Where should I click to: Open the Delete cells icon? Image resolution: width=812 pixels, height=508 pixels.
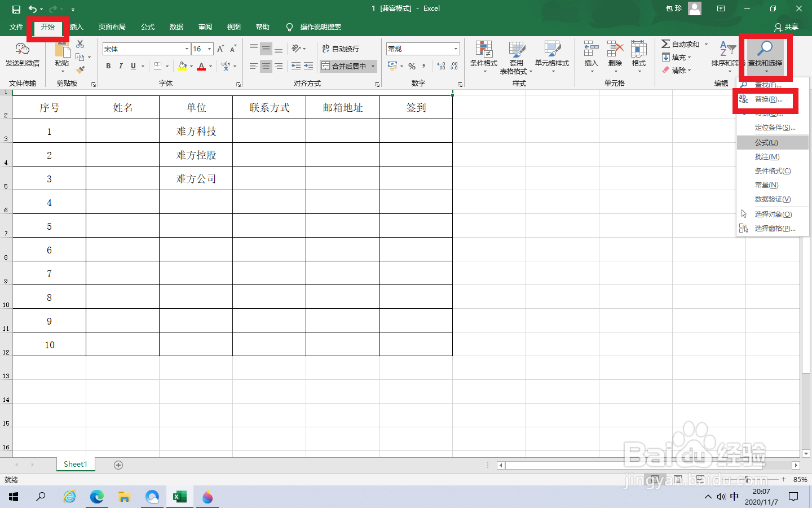615,49
